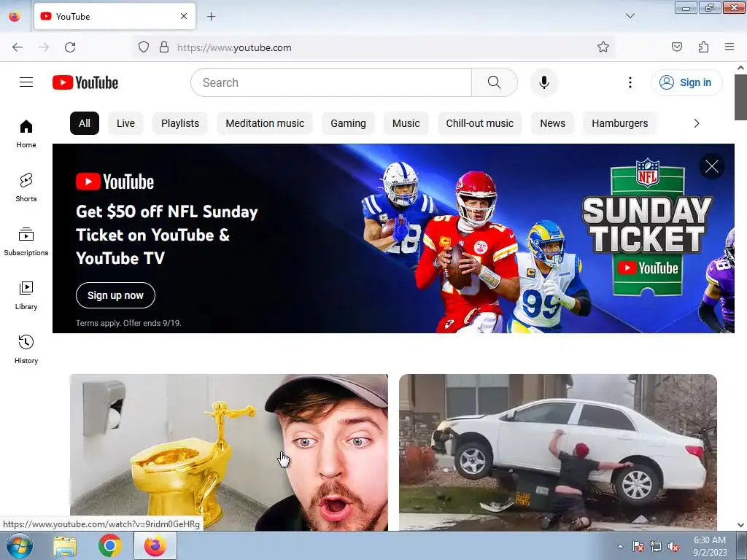Open History in the sidebar

(x=26, y=350)
